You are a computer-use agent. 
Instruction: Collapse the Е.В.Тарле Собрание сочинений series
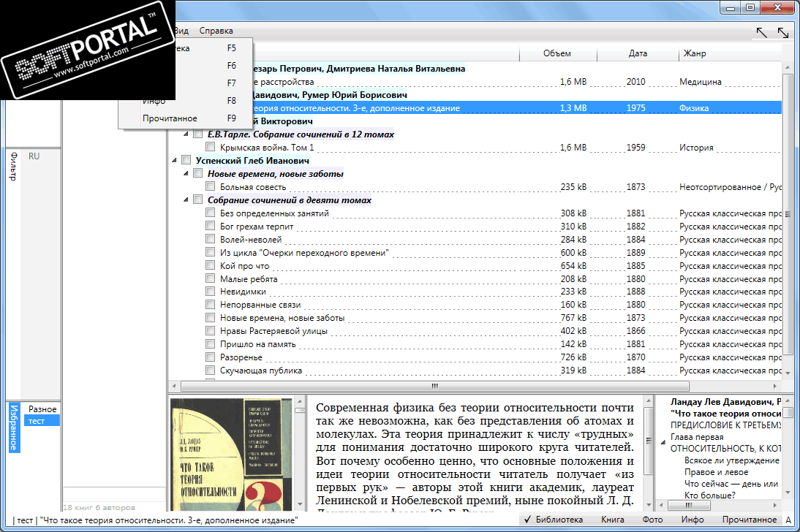coord(186,134)
